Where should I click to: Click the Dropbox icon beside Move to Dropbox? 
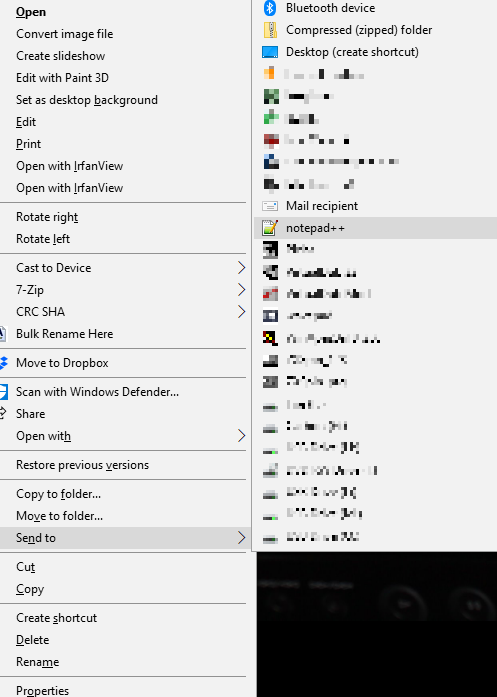[4, 363]
